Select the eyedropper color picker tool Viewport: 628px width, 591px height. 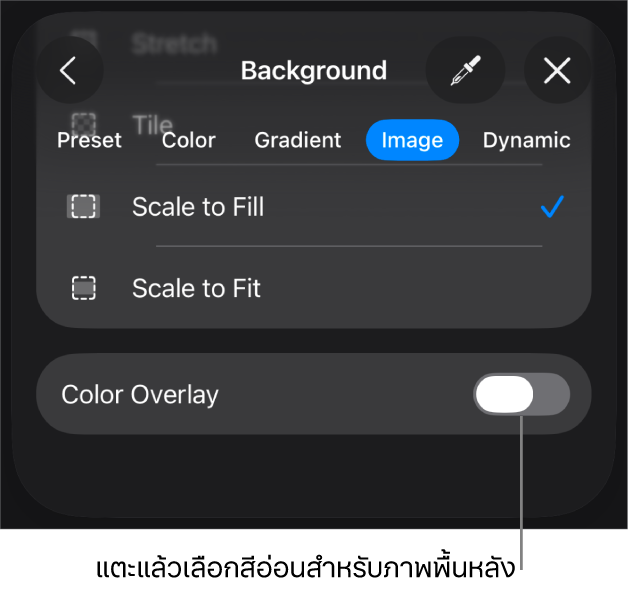(464, 71)
